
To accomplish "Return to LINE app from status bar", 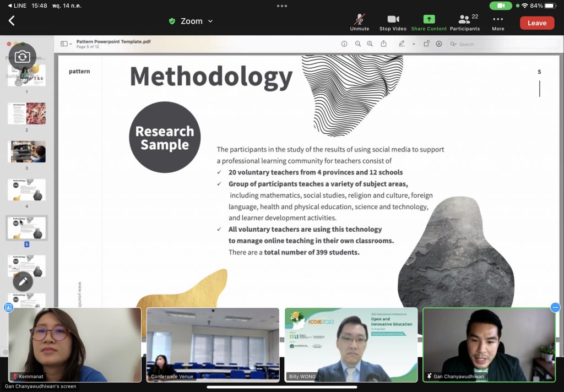I will [17, 6].
